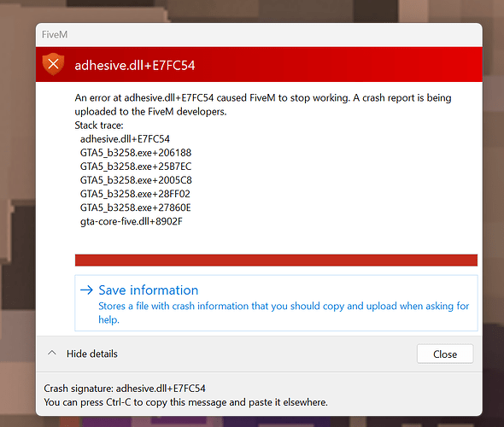Click the red crash upload progress bar
The width and height of the screenshot is (504, 427).
(276, 260)
